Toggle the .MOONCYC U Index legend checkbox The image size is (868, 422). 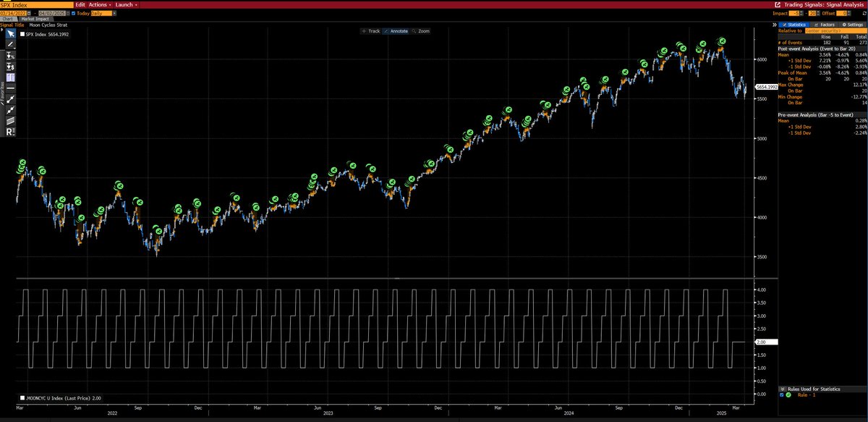click(x=22, y=397)
